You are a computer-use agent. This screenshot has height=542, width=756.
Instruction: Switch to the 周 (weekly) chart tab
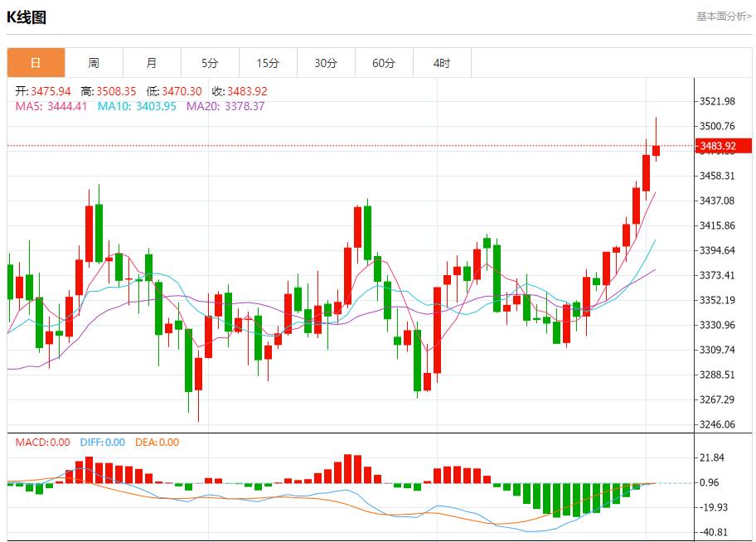(94, 62)
